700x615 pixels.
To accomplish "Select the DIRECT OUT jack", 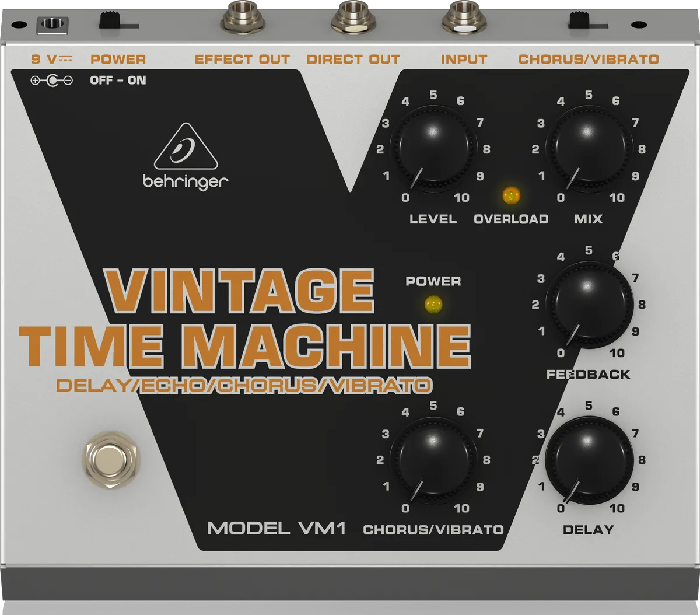I will (x=352, y=18).
